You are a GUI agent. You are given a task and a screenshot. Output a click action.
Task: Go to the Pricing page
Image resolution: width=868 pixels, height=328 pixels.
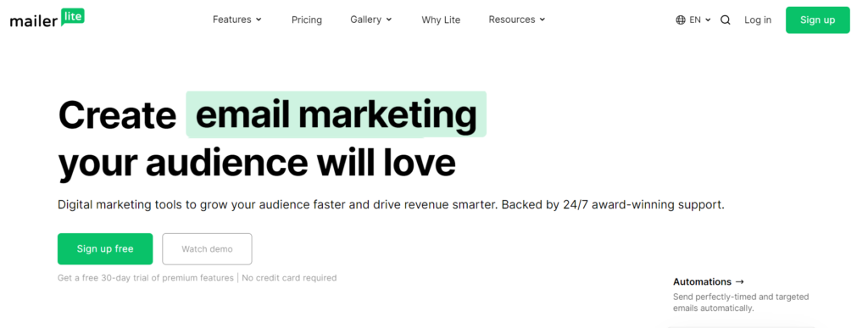[x=307, y=19]
